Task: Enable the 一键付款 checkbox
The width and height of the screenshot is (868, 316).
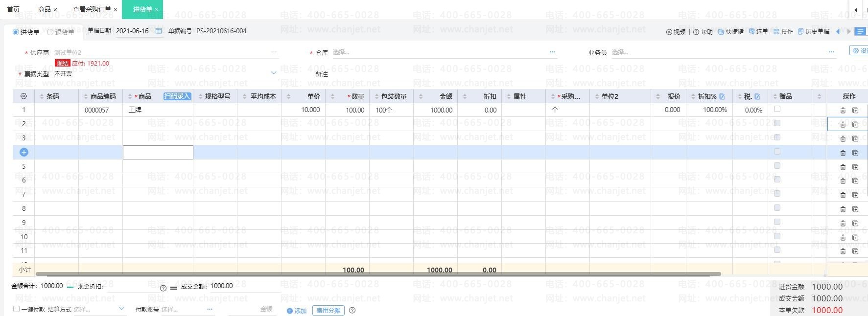Action: [x=16, y=309]
